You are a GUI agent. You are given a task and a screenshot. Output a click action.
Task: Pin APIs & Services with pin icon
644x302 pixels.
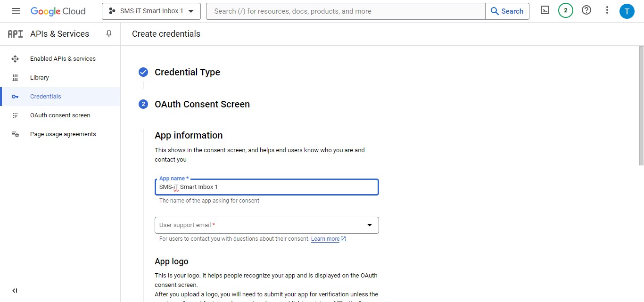(x=109, y=34)
